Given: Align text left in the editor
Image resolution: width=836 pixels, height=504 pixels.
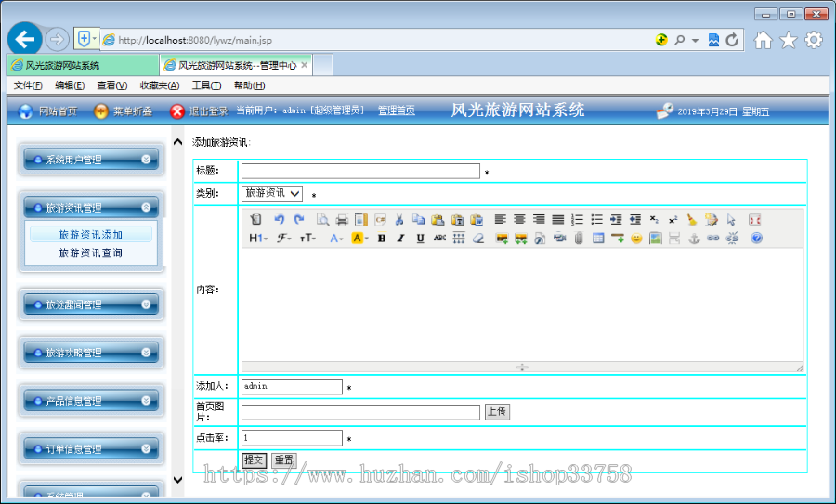Looking at the screenshot, I should coord(500,219).
